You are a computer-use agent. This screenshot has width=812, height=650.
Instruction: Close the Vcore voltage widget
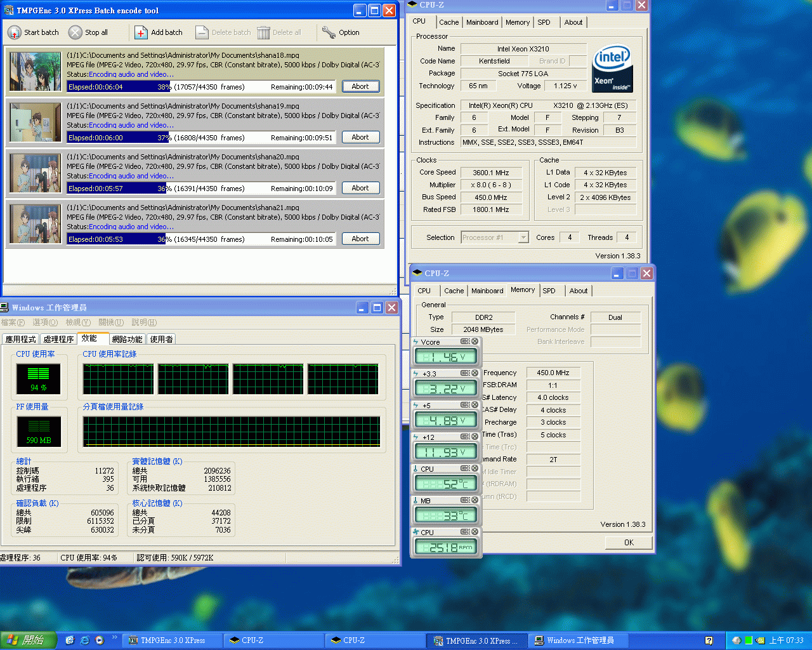[x=475, y=342]
